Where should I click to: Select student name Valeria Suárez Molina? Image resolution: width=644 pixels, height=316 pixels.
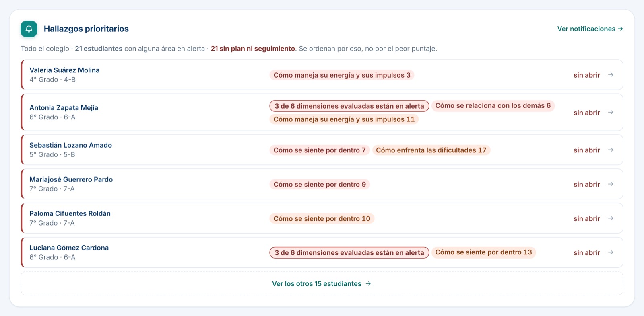tap(64, 70)
